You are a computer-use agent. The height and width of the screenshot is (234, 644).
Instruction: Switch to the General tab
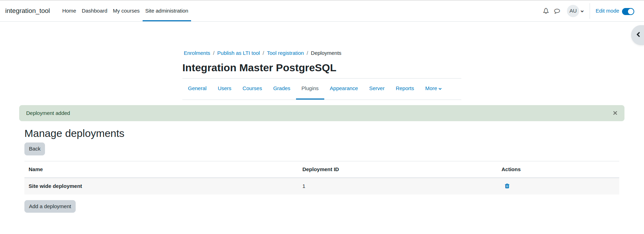click(197, 89)
